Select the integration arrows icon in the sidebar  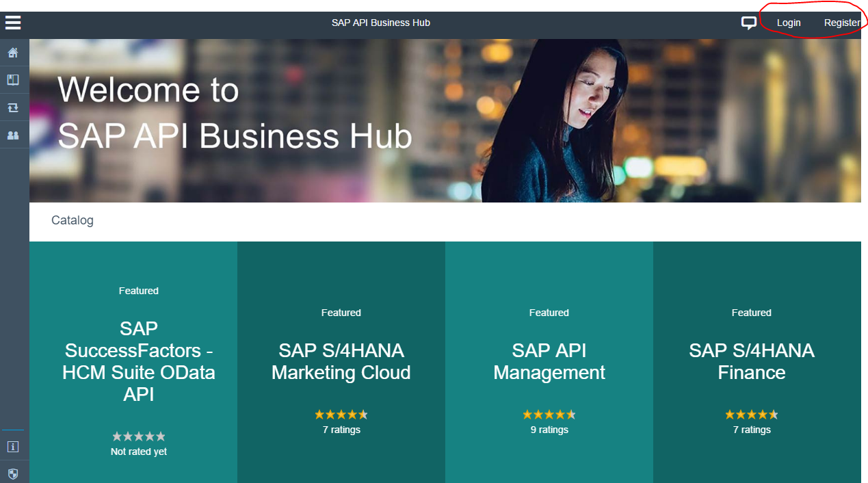click(14, 107)
